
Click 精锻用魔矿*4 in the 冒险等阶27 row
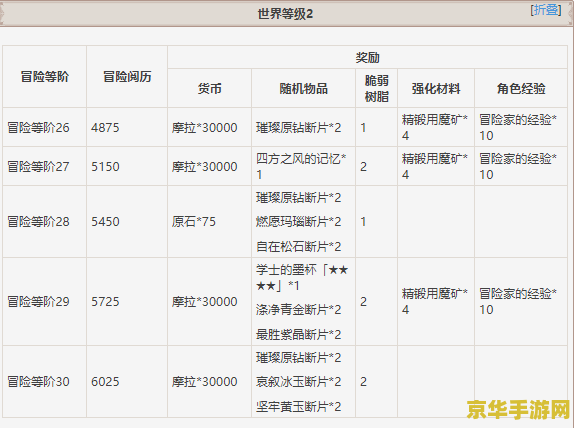click(x=435, y=166)
